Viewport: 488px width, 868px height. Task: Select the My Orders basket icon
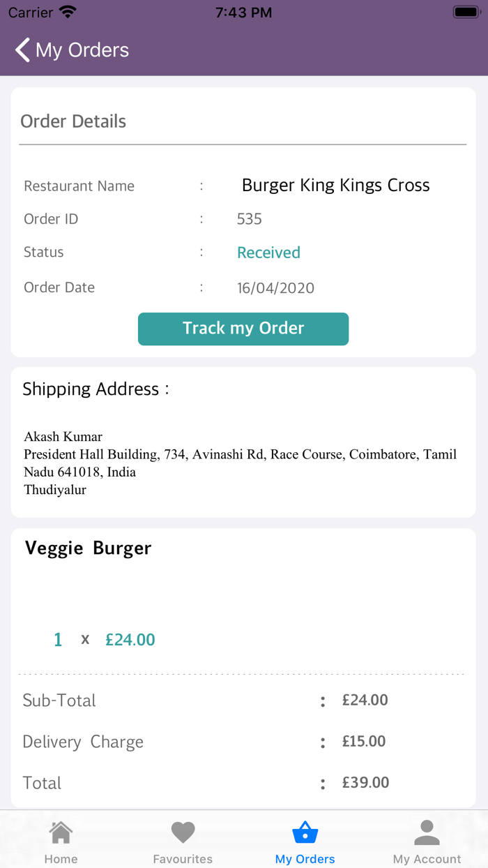pos(305,832)
